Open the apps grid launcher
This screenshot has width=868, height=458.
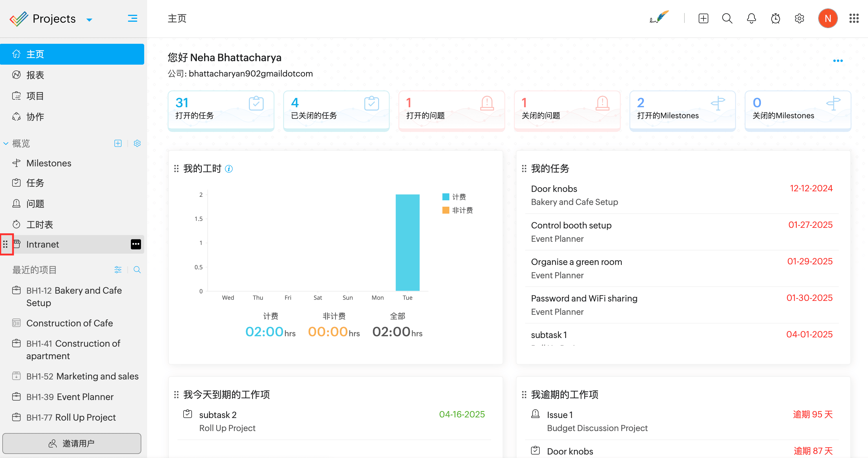(x=854, y=19)
